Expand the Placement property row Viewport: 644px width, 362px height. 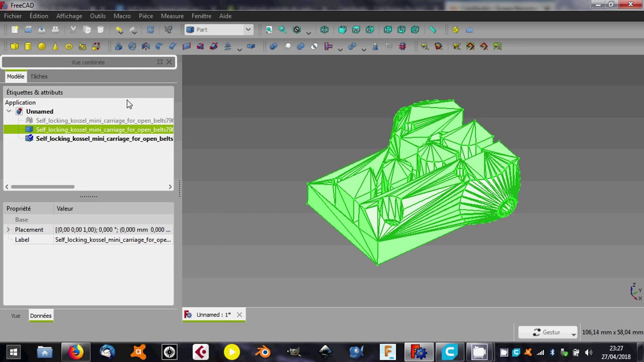8,230
